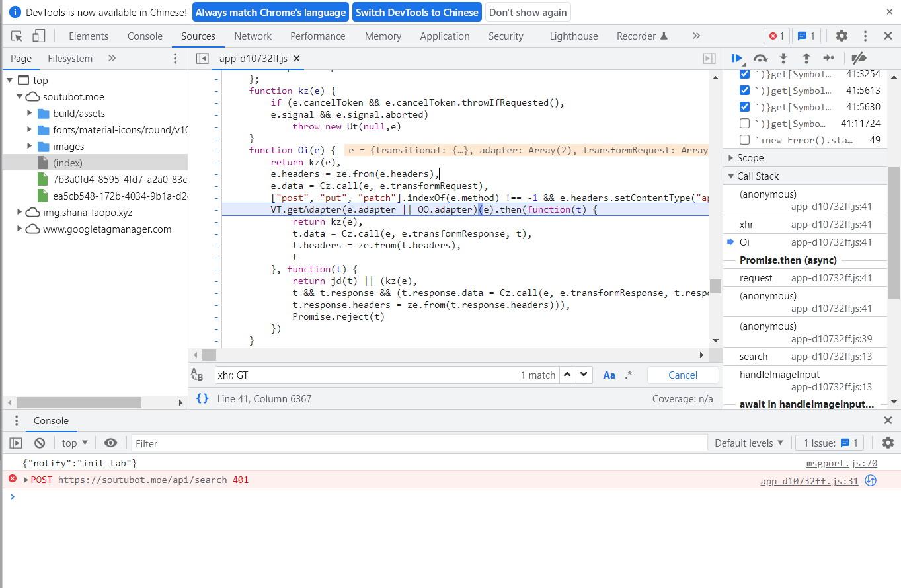Step over next function call
This screenshot has height=588, width=901.
(761, 58)
